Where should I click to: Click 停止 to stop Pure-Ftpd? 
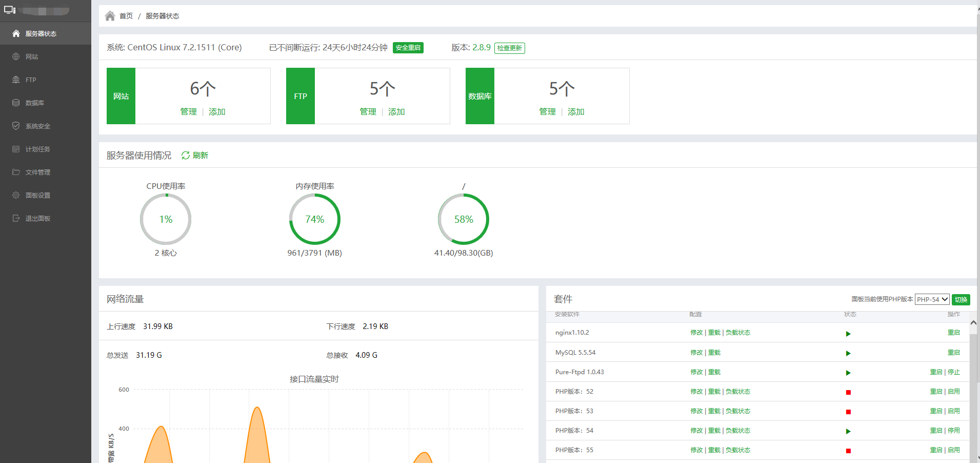954,372
